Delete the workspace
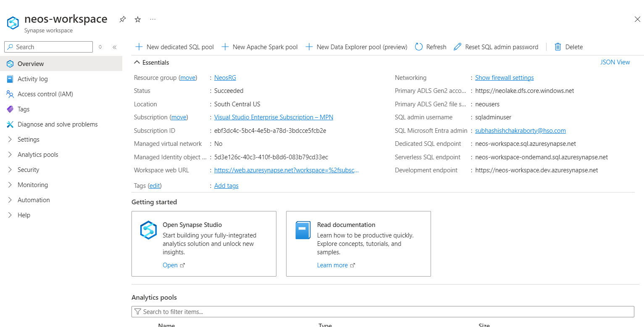Image resolution: width=644 pixels, height=327 pixels. pyautogui.click(x=569, y=47)
